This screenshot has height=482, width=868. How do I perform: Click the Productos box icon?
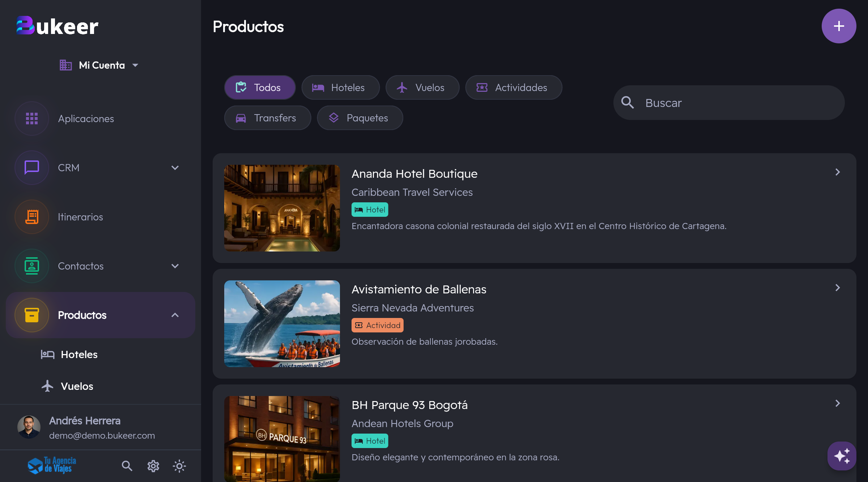[31, 315]
